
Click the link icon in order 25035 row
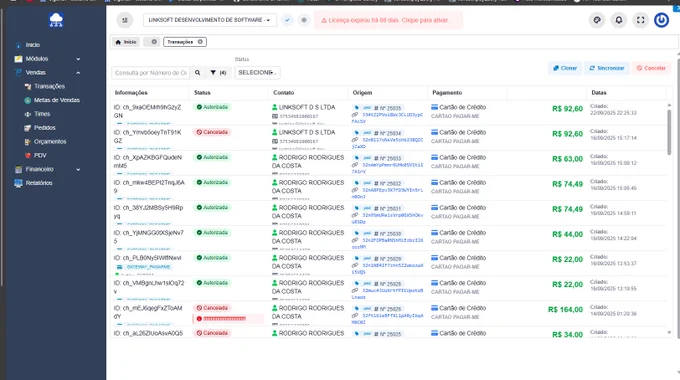coord(355,115)
